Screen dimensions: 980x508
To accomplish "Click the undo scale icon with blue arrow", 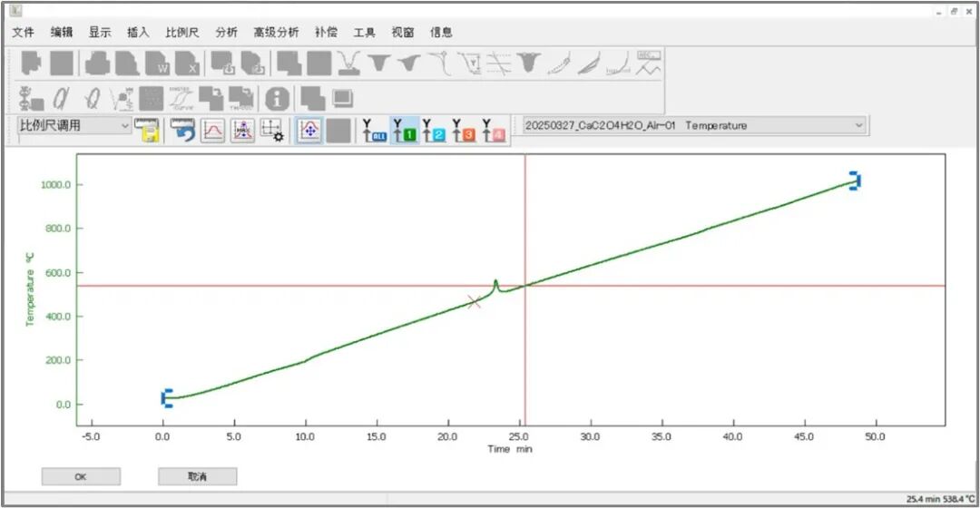I will [183, 131].
